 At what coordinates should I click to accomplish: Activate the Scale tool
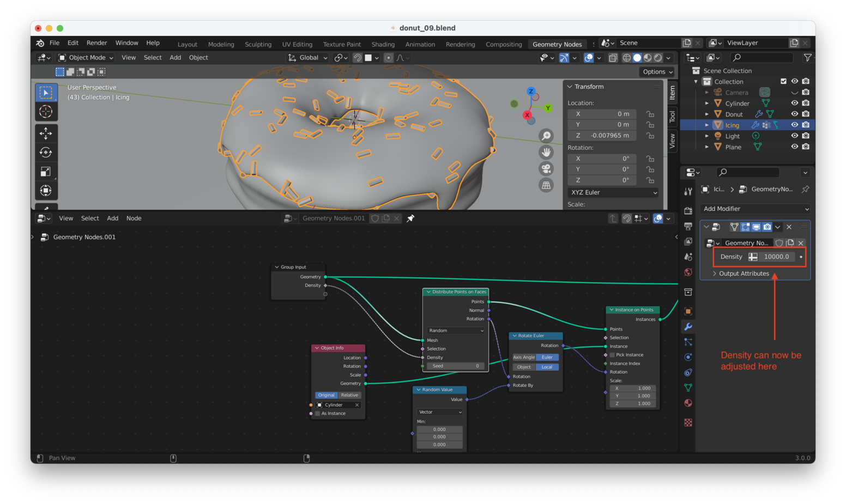point(46,171)
